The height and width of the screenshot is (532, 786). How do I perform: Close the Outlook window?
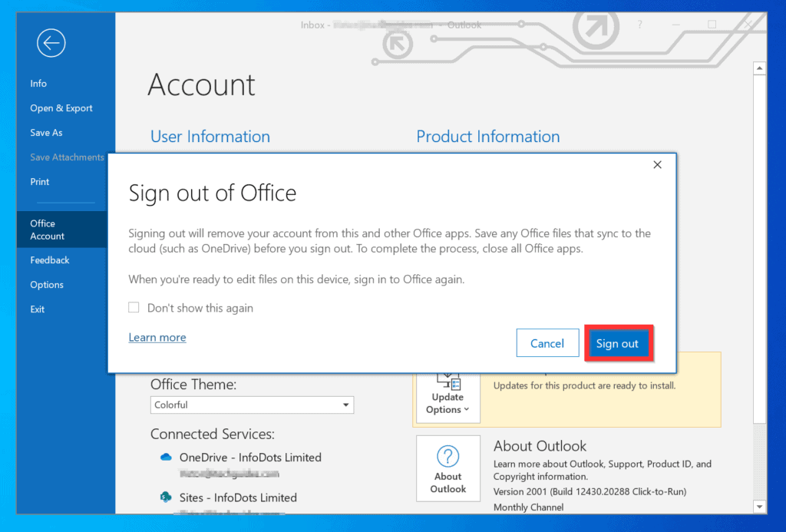pos(748,24)
